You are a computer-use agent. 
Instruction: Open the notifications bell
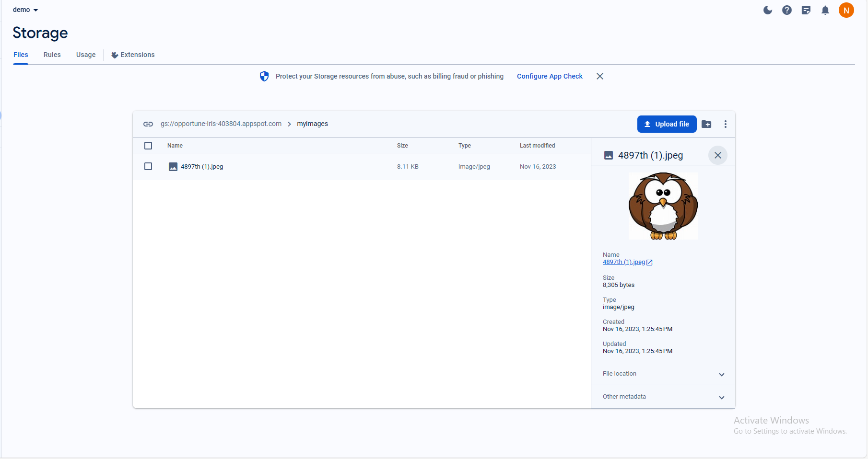(x=825, y=10)
